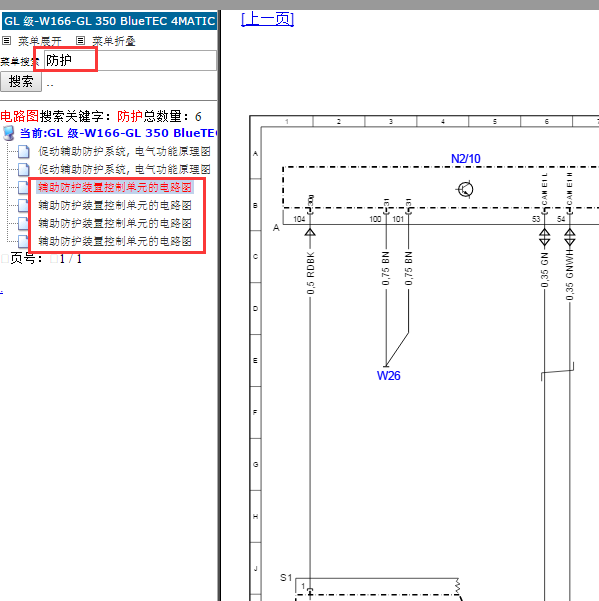Click the W26 ground label in diagram
Image resolution: width=599 pixels, height=601 pixels.
point(389,376)
